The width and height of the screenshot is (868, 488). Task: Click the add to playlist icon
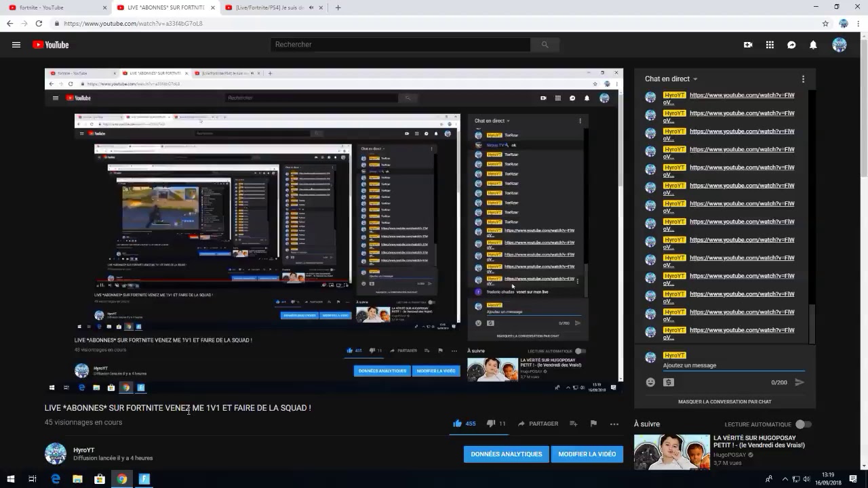(573, 424)
